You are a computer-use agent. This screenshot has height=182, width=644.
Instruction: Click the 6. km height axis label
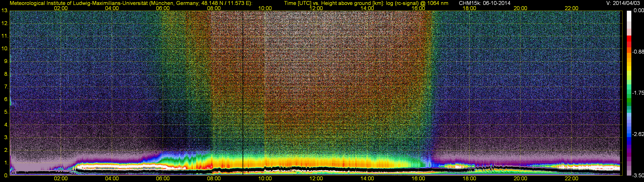[6, 100]
